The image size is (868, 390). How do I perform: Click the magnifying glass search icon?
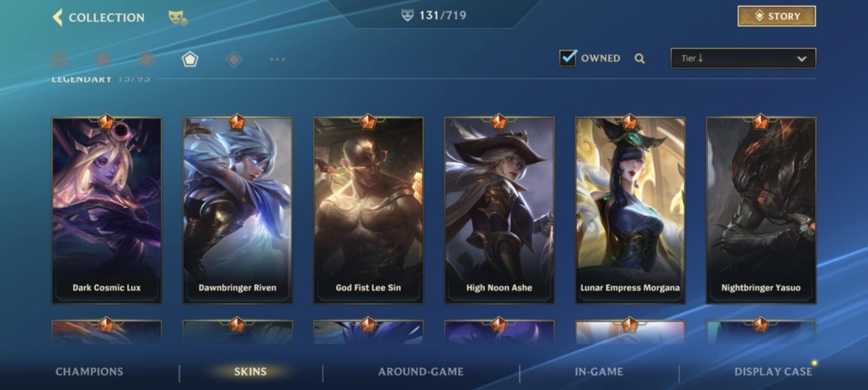(639, 59)
